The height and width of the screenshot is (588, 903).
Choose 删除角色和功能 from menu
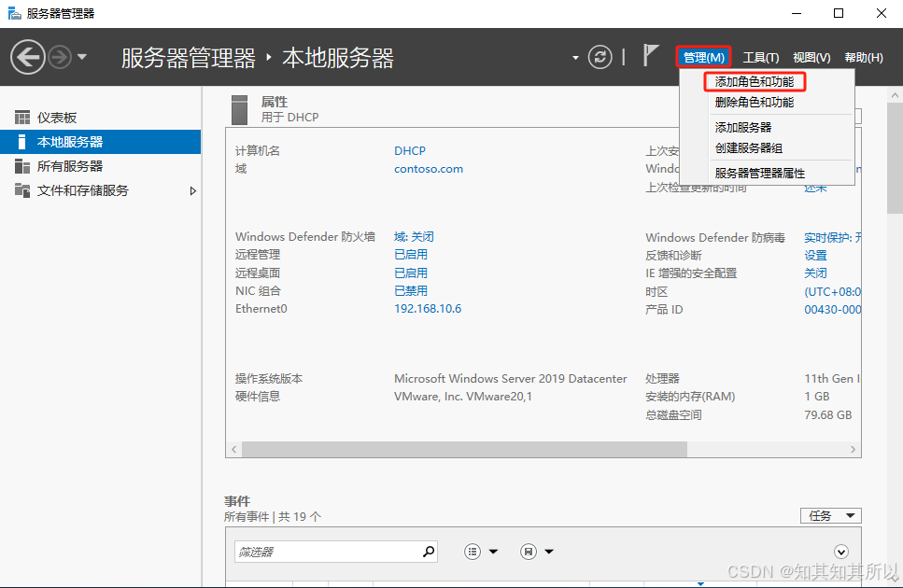coord(755,103)
